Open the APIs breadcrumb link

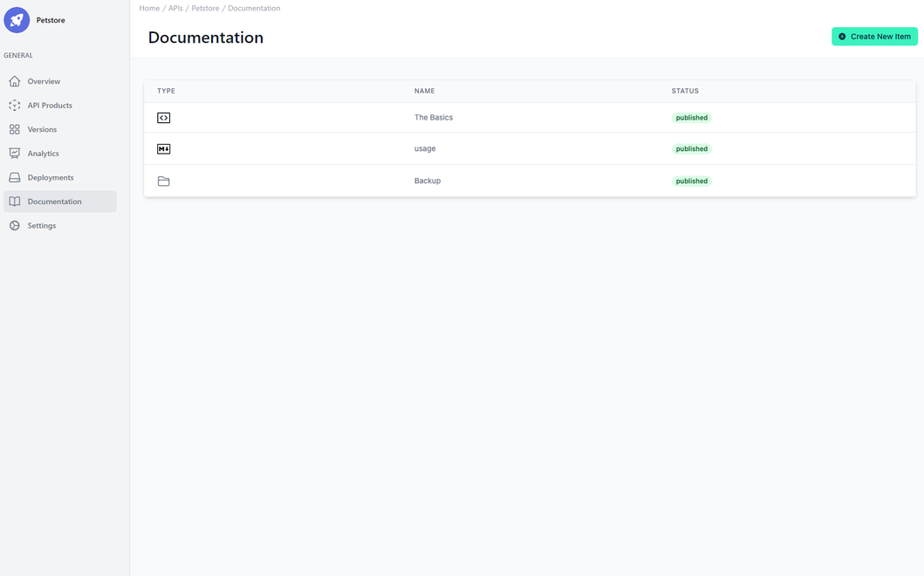pos(175,8)
